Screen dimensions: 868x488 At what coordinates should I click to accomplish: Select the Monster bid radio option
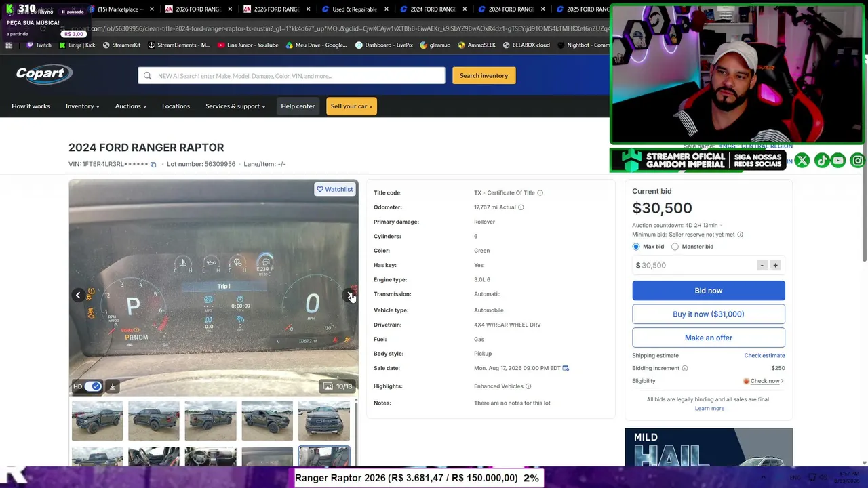pos(675,247)
